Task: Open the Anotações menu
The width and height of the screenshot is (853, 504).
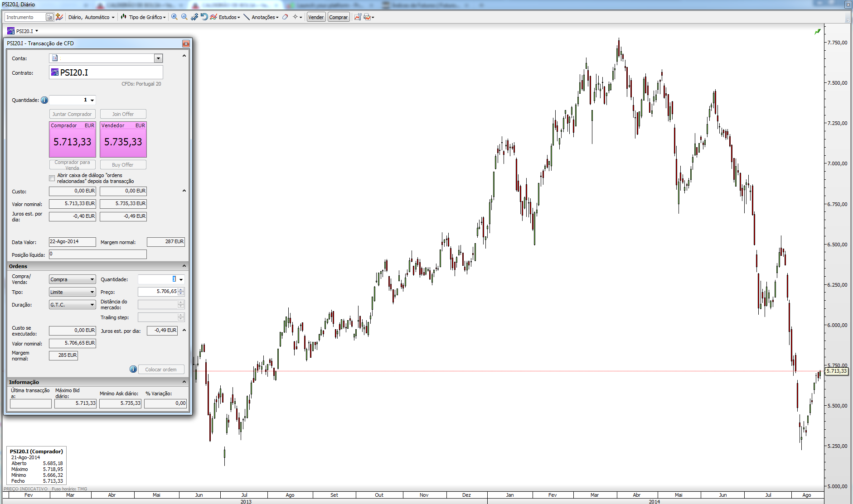Action: tap(262, 17)
